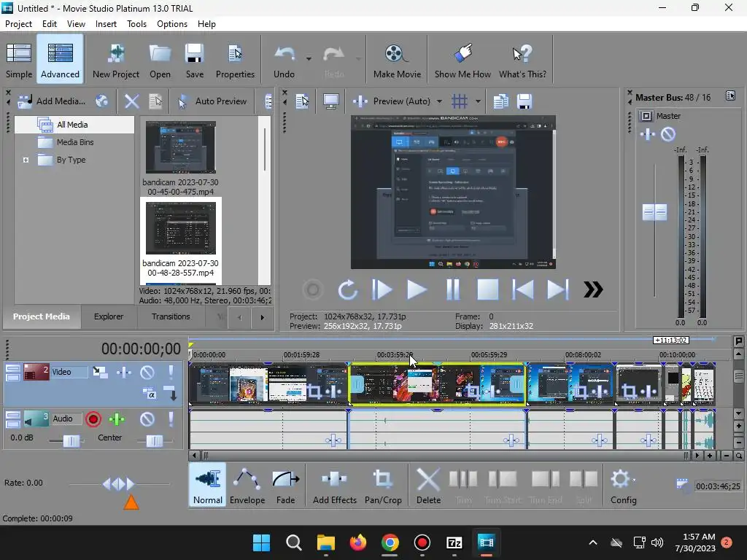Select the Envelope tool
The height and width of the screenshot is (560, 747).
[247, 486]
